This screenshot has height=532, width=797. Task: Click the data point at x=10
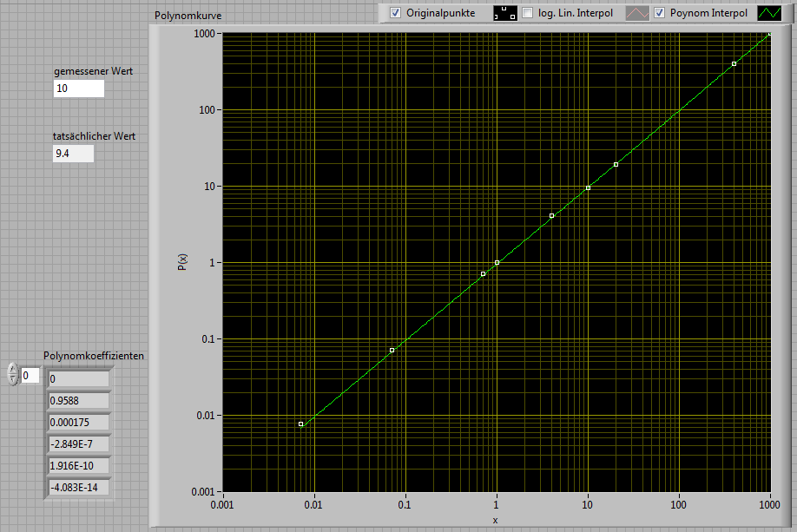pyautogui.click(x=588, y=188)
